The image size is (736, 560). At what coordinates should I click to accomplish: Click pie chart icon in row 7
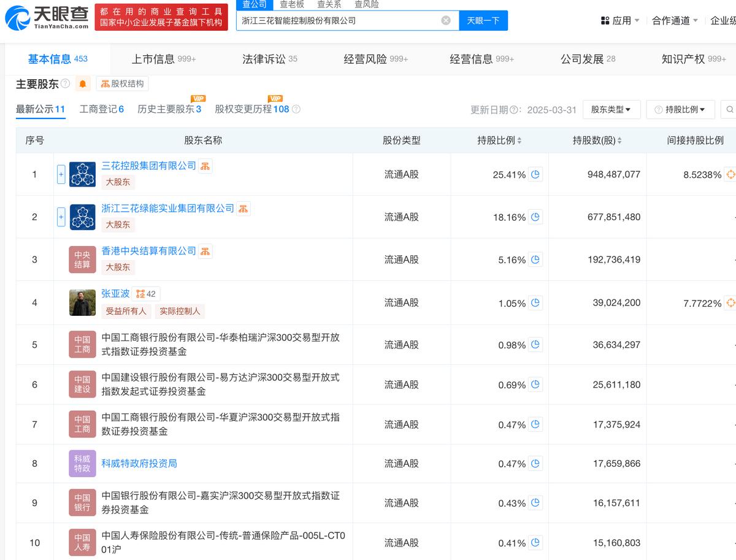(x=535, y=424)
